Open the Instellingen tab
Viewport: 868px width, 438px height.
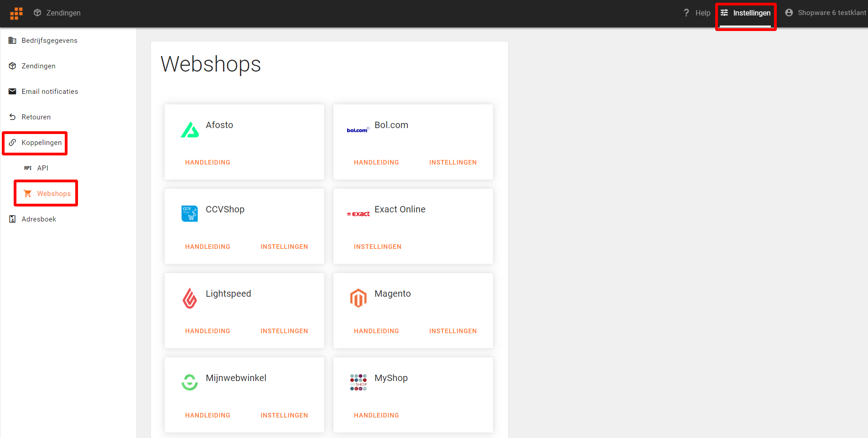point(752,13)
